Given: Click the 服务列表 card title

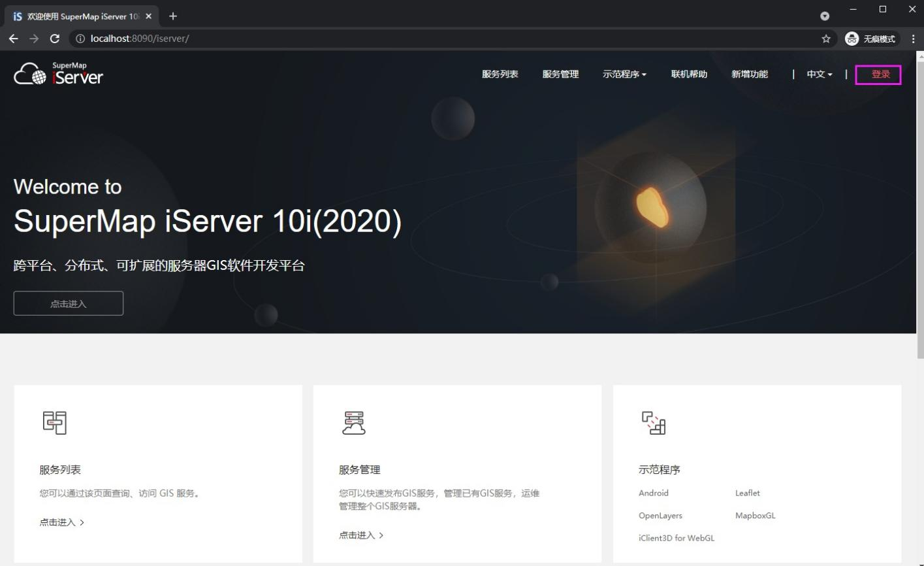Looking at the screenshot, I should [x=60, y=470].
